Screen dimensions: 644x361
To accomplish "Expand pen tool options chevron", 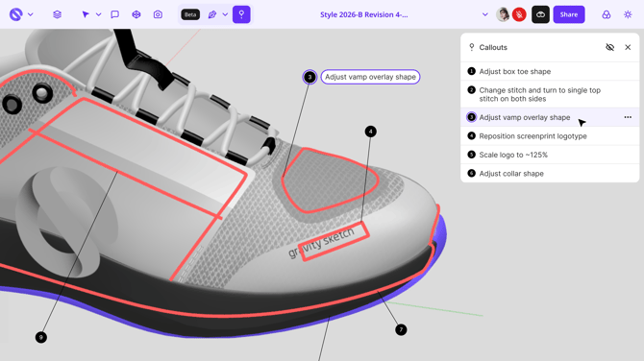I will (225, 14).
